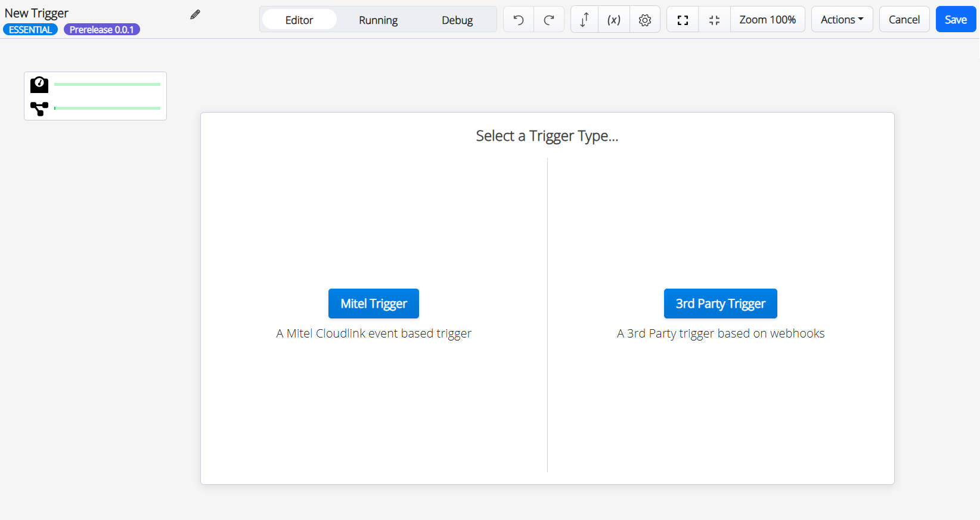Viewport: 980px width, 520px height.
Task: Switch to the Running tab
Action: (378, 20)
